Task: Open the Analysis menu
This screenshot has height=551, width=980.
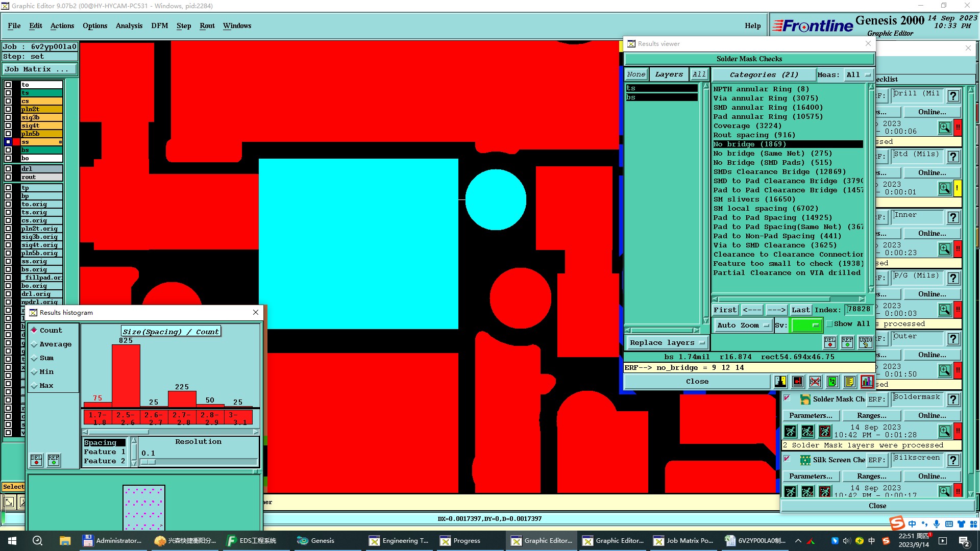Action: (129, 26)
